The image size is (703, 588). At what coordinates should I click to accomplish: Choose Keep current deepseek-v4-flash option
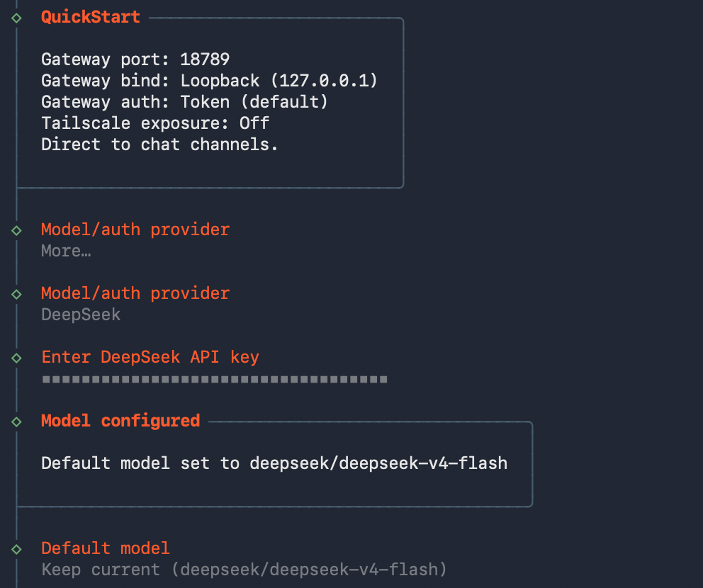pyautogui.click(x=244, y=570)
